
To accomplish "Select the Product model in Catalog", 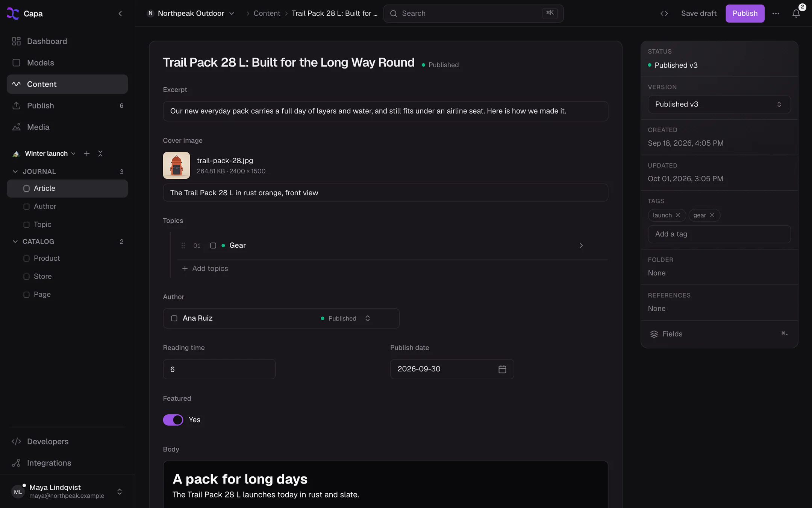I will 67,259.
